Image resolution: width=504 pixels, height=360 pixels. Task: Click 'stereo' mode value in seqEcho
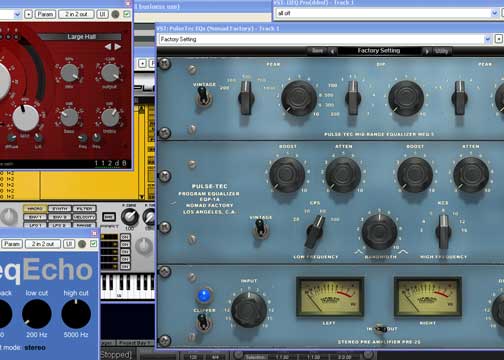35,347
